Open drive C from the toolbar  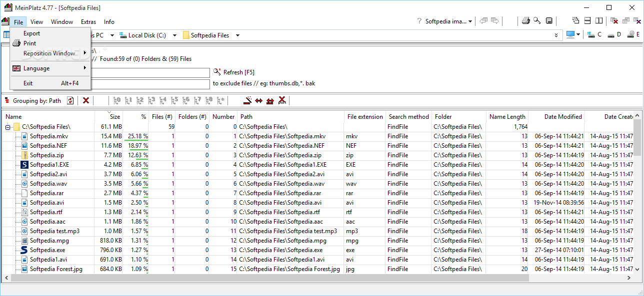594,34
